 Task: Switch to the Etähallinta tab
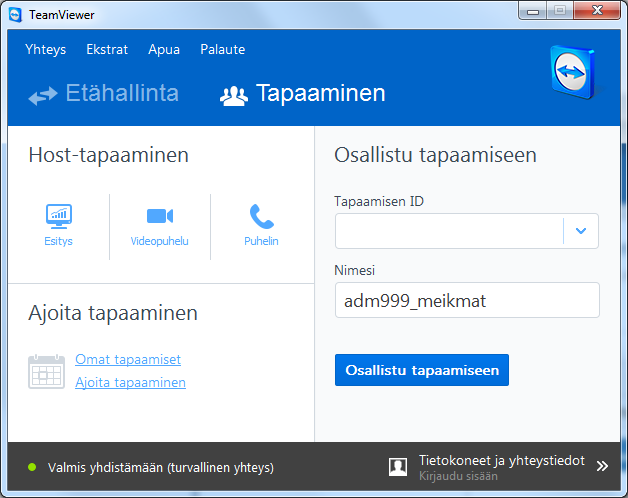click(x=103, y=93)
